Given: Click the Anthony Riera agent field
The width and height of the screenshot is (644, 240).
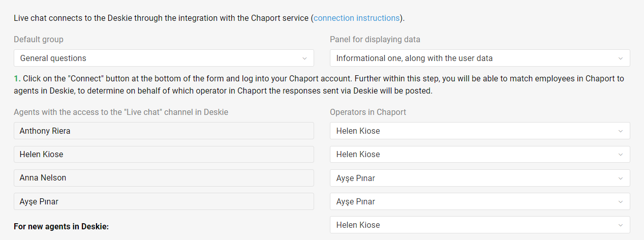Looking at the screenshot, I should (x=164, y=131).
